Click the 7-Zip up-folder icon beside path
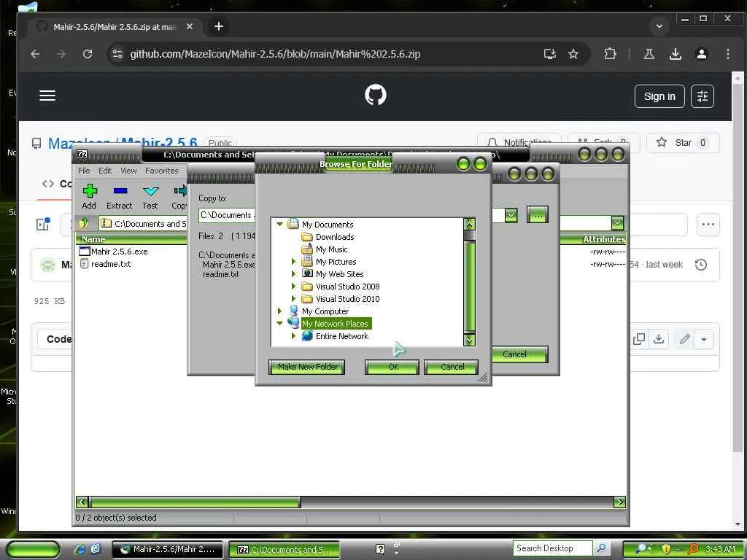Screen dimensions: 747x560 [x=85, y=223]
